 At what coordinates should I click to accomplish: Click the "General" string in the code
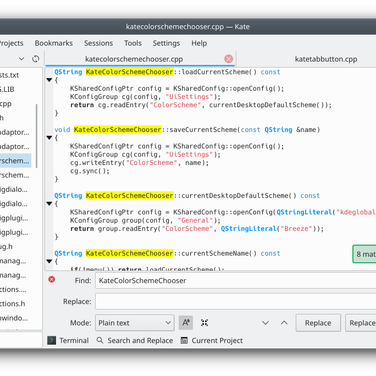(195, 220)
